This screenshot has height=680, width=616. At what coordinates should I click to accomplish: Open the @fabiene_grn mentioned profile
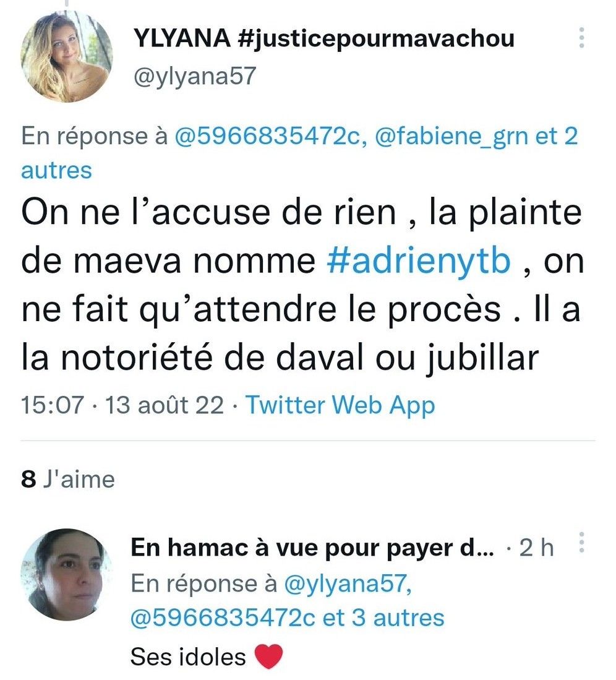pyautogui.click(x=451, y=136)
